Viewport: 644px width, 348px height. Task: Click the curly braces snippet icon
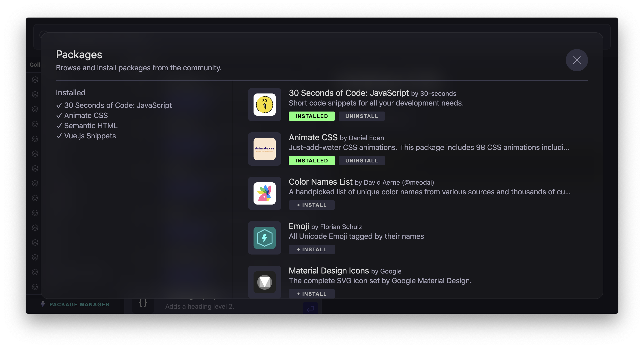coord(143,303)
